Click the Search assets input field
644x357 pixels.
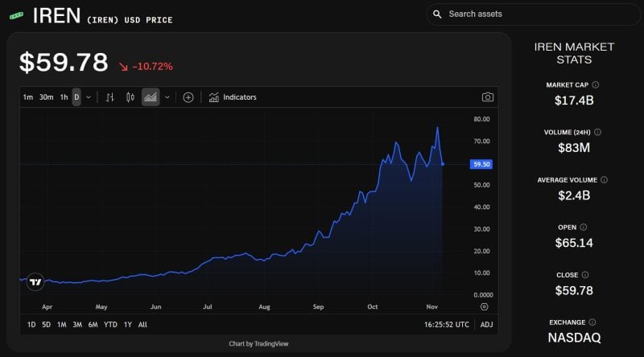531,14
